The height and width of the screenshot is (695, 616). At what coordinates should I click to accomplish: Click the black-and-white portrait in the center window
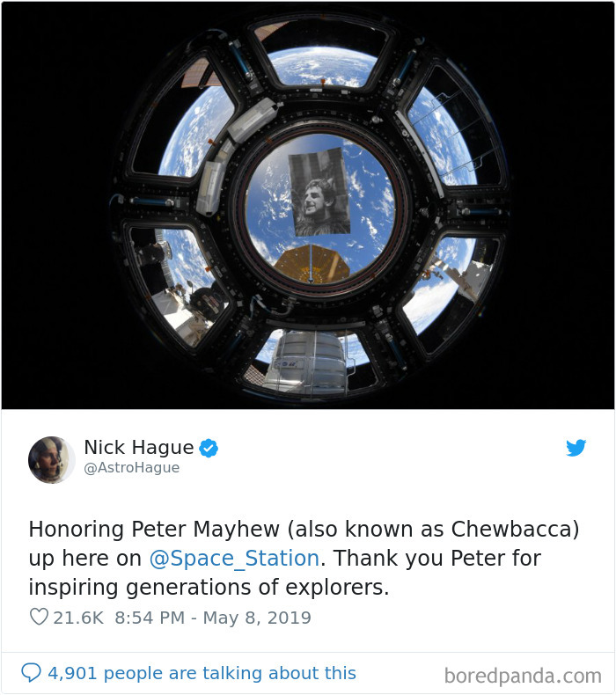coord(319,192)
